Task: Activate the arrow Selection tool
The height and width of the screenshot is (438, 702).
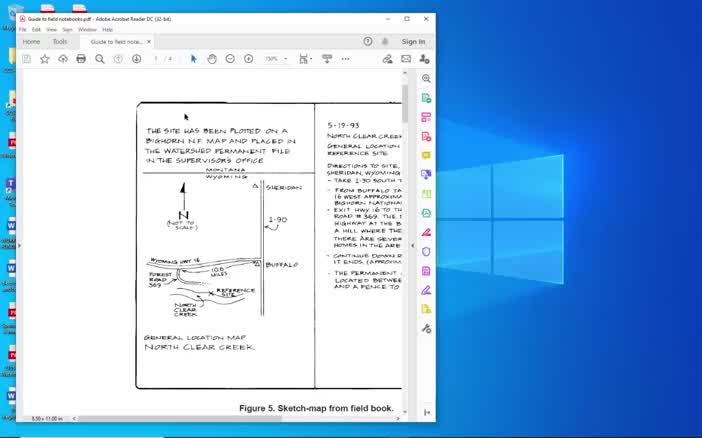Action: pos(194,59)
